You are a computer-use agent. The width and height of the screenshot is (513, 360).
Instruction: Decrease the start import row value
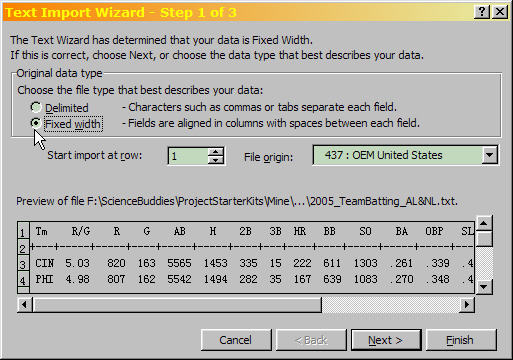(216, 160)
